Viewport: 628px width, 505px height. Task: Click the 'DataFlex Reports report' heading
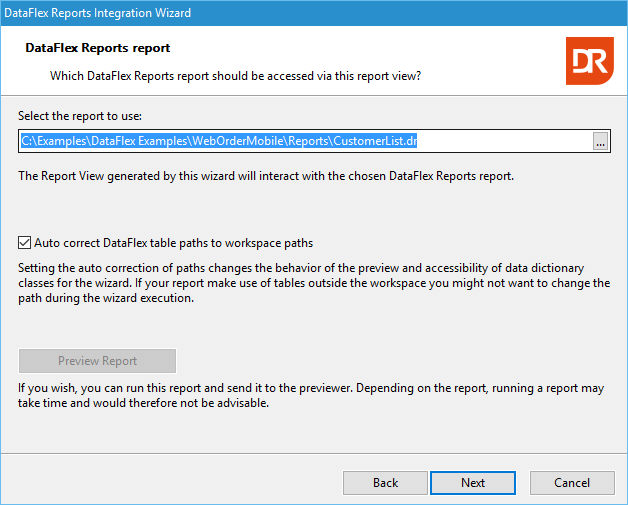(x=98, y=48)
